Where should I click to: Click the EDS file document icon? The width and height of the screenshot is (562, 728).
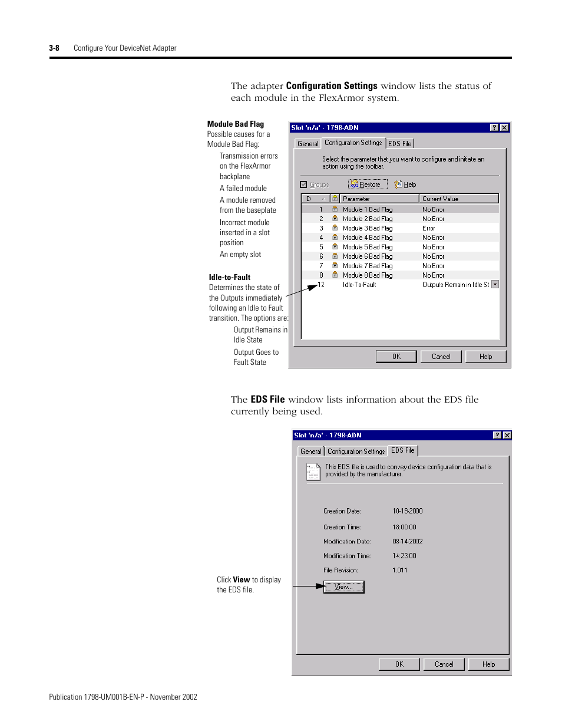pyautogui.click(x=313, y=472)
